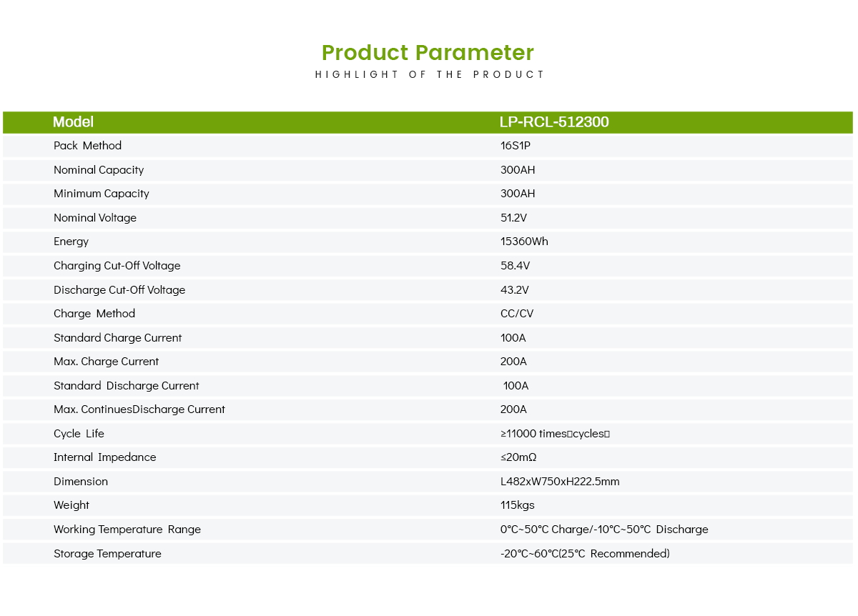Click the Highlight of the Product subtitle
The image size is (858, 616).
tap(430, 74)
